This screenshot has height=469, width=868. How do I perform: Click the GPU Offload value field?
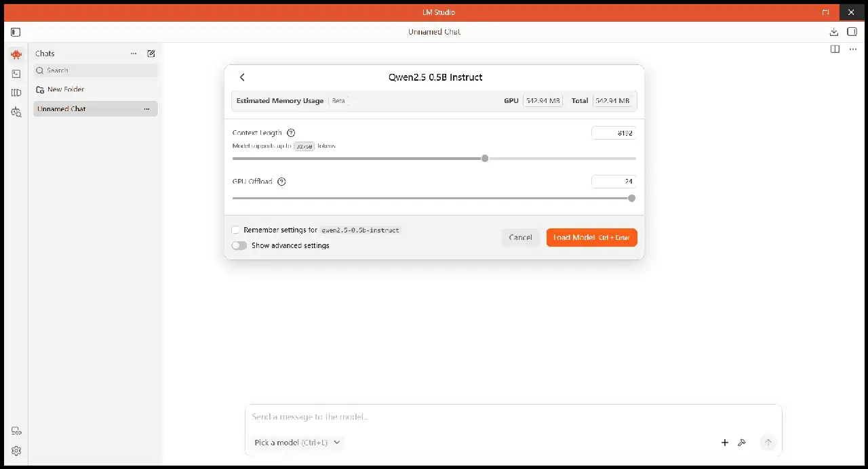point(614,182)
